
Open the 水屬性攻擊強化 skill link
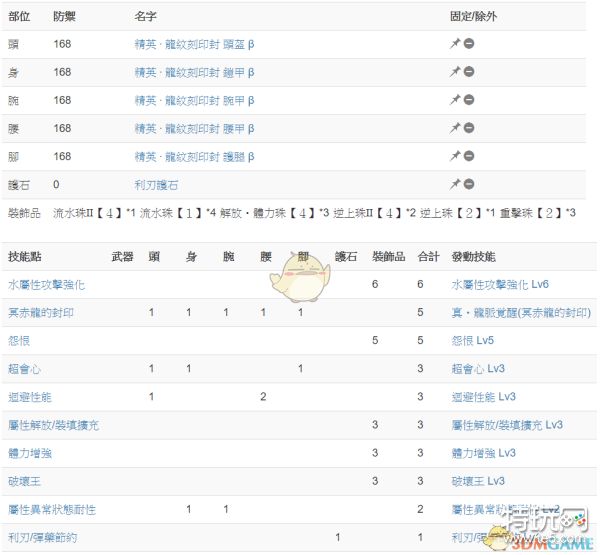[x=46, y=285]
